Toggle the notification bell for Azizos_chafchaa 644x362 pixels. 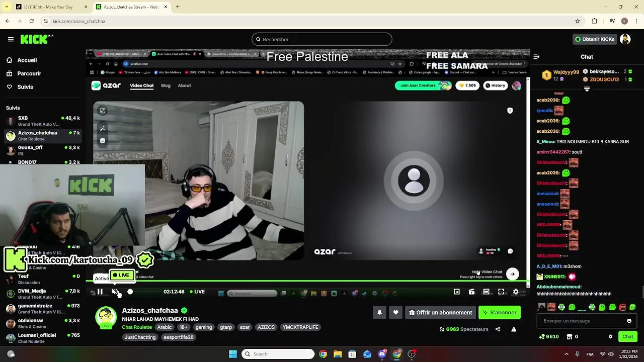click(380, 312)
